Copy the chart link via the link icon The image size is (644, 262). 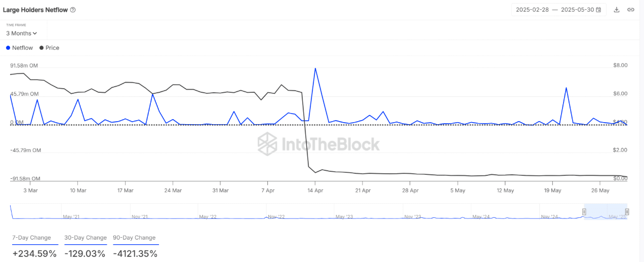point(631,10)
